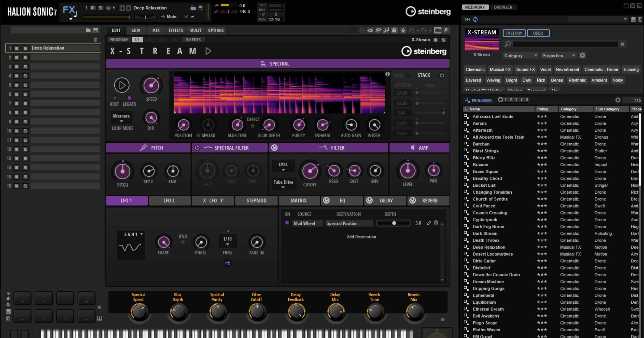This screenshot has width=644, height=338.
Task: Click the info icon on the spectrogram display
Action: coord(387,74)
